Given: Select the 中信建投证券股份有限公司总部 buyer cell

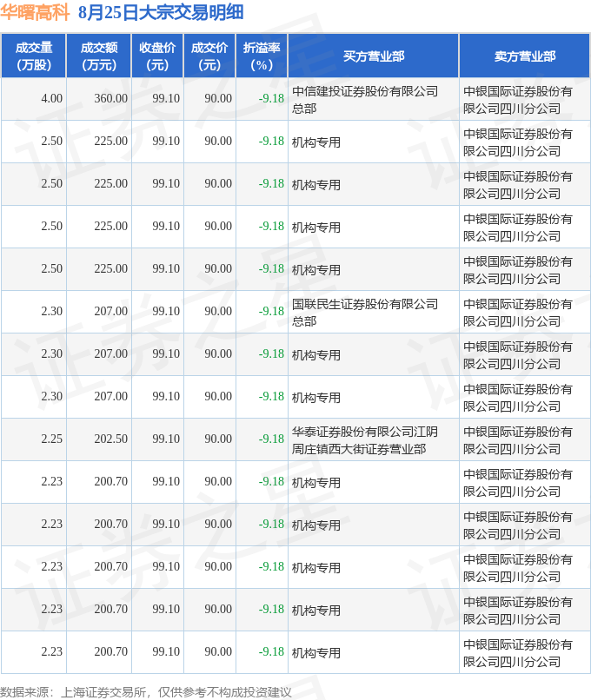Looking at the screenshot, I should (x=374, y=99).
